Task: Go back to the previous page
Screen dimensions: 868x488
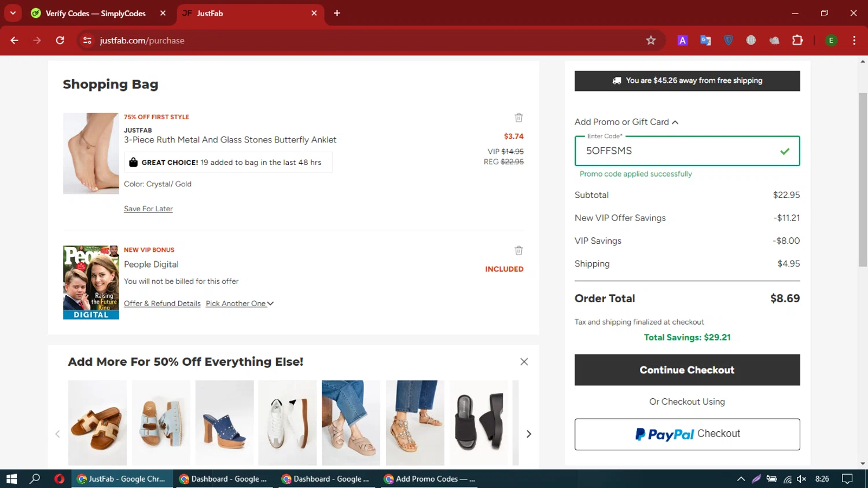Action: tap(14, 41)
